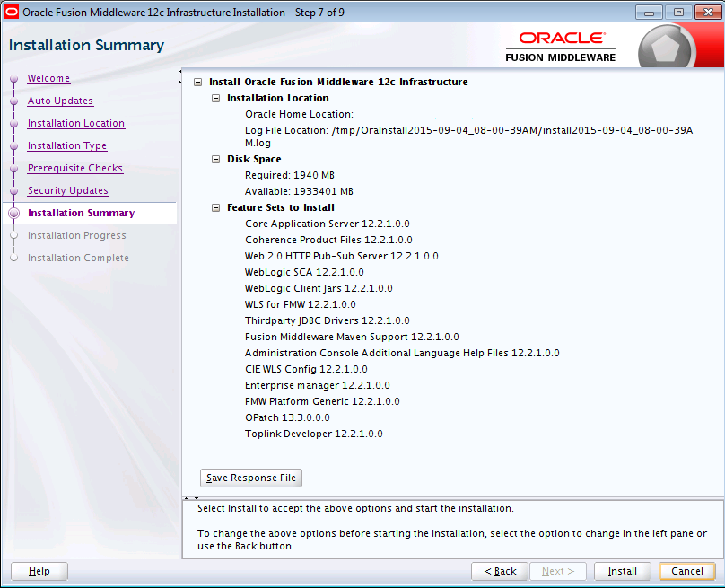The image size is (725, 588).
Task: Click the Installation Complete step bullet icon
Action: click(13, 258)
